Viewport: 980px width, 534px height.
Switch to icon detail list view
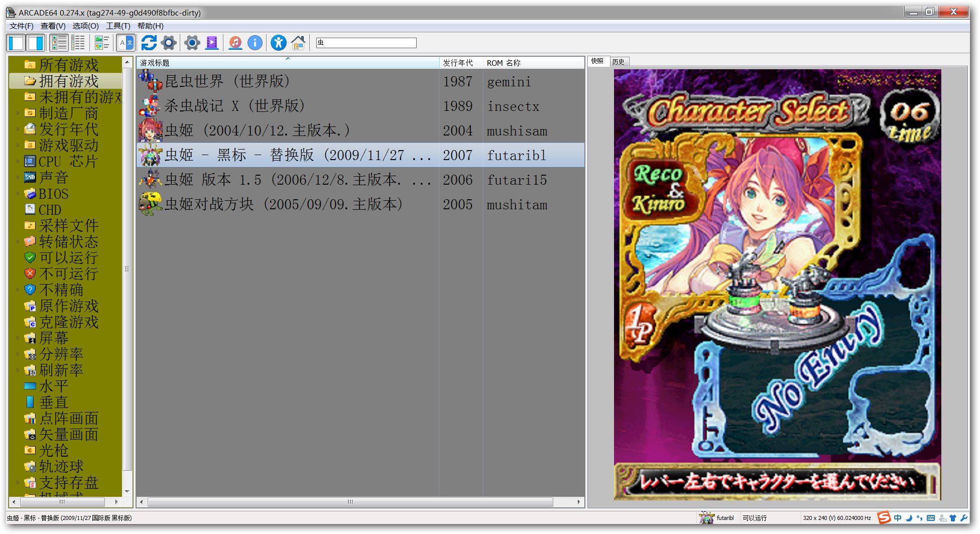pos(59,43)
